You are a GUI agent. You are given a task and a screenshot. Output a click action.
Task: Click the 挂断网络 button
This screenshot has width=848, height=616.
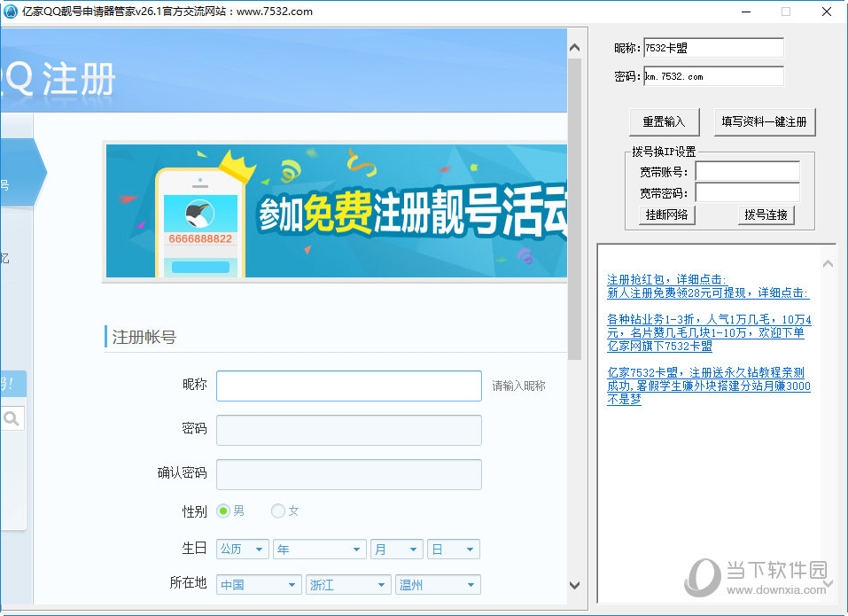667,214
